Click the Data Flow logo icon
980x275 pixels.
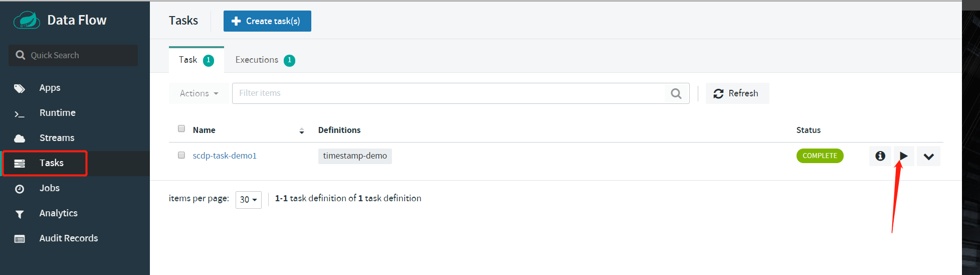[27, 21]
